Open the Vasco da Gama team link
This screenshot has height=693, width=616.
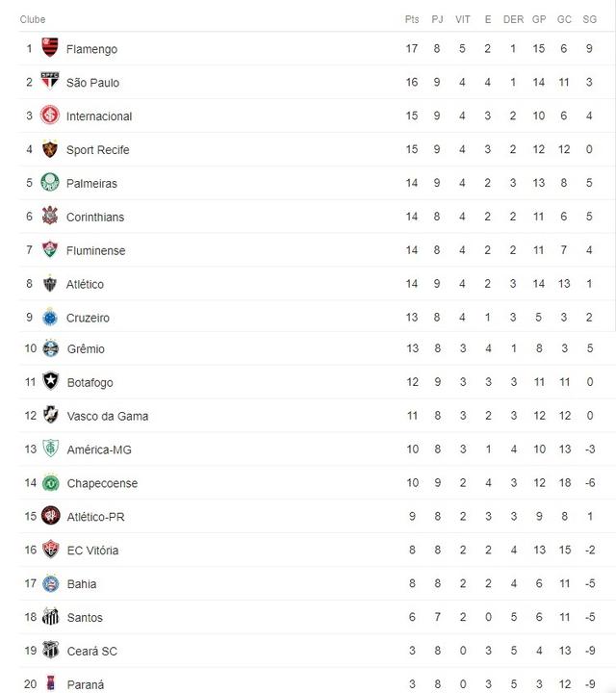[x=107, y=416]
